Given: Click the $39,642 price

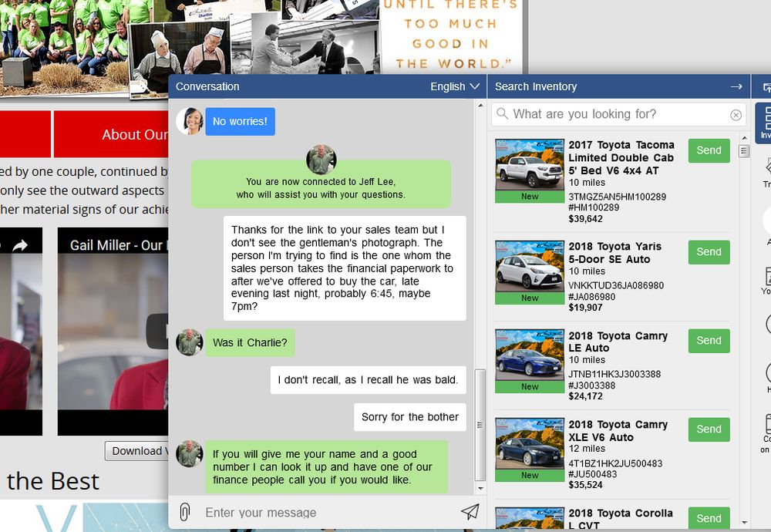Looking at the screenshot, I should tap(586, 219).
